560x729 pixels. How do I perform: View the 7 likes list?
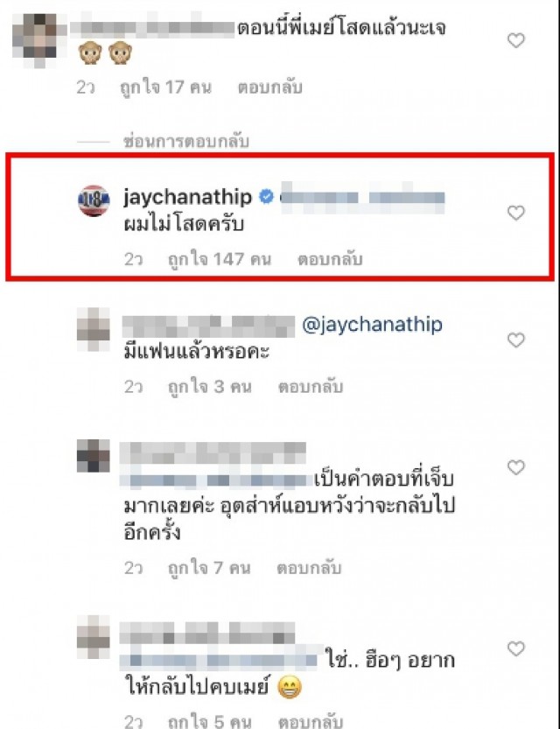click(x=209, y=568)
